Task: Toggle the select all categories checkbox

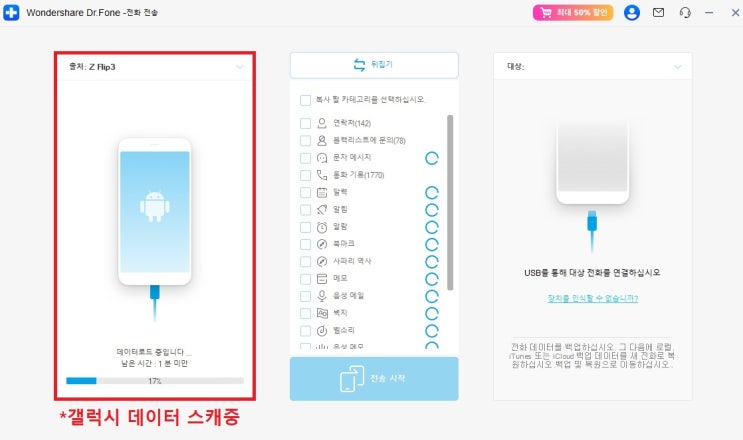Action: [x=306, y=100]
